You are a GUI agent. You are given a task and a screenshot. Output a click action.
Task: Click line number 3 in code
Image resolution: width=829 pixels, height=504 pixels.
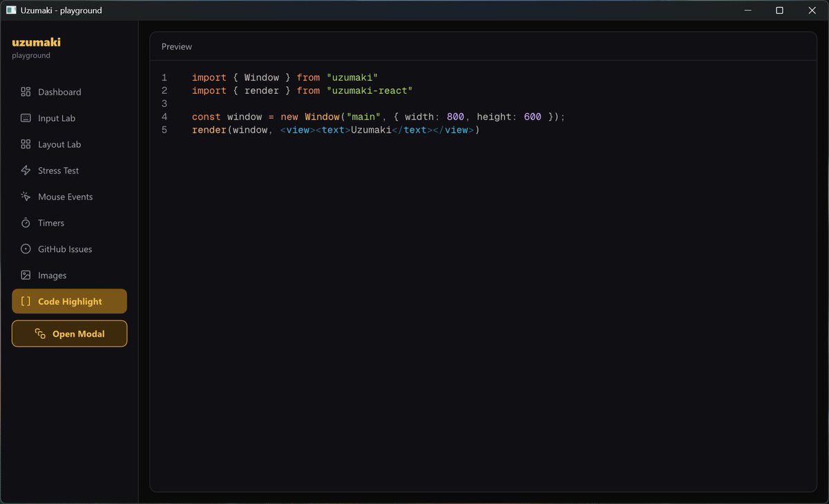coord(164,104)
